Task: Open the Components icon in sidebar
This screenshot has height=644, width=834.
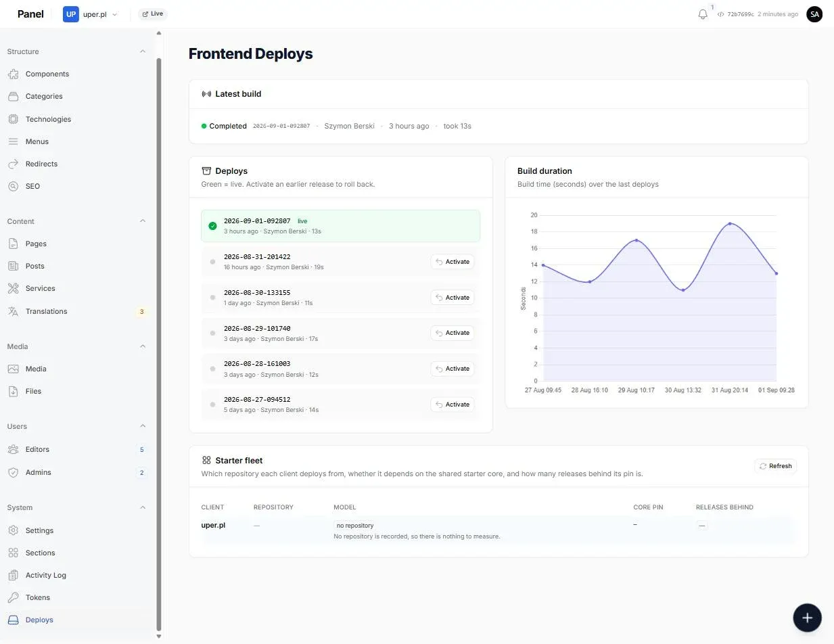Action: [x=13, y=74]
